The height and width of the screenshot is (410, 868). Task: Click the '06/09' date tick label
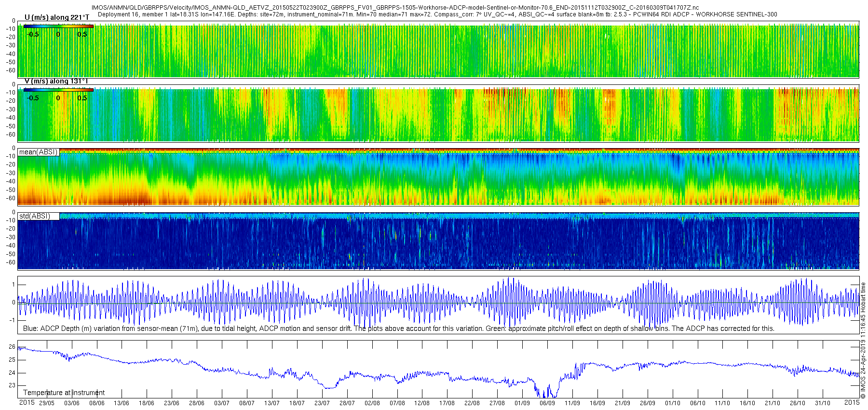pos(547,403)
